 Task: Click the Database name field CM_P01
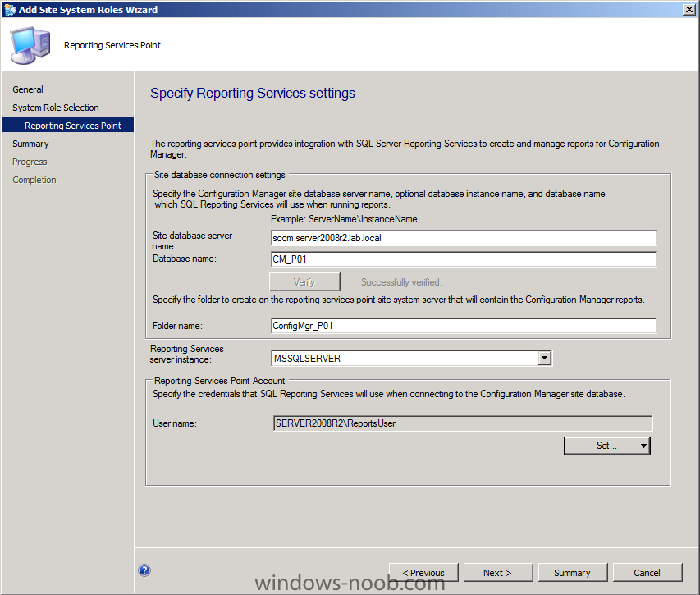click(x=464, y=259)
